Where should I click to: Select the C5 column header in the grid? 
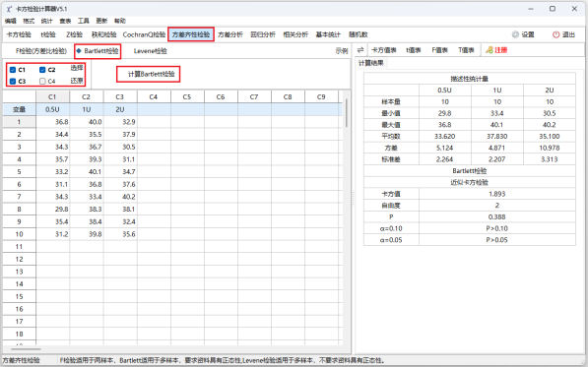187,96
